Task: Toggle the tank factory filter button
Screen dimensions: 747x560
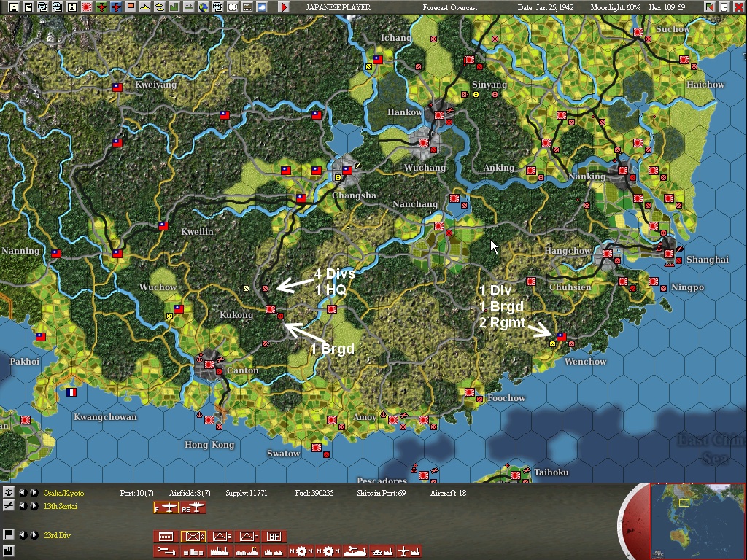Action: [382, 551]
